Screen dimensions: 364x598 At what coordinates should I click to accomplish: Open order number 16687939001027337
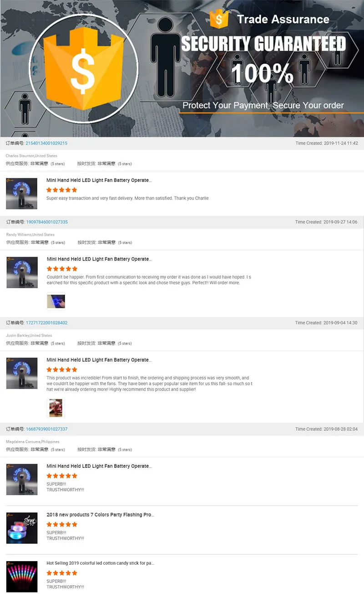(x=47, y=429)
